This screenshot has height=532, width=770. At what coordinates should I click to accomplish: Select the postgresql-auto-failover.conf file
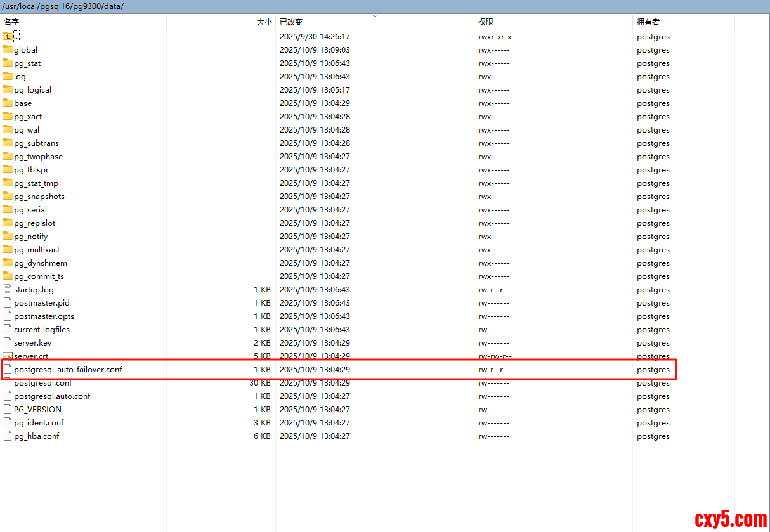(x=68, y=369)
